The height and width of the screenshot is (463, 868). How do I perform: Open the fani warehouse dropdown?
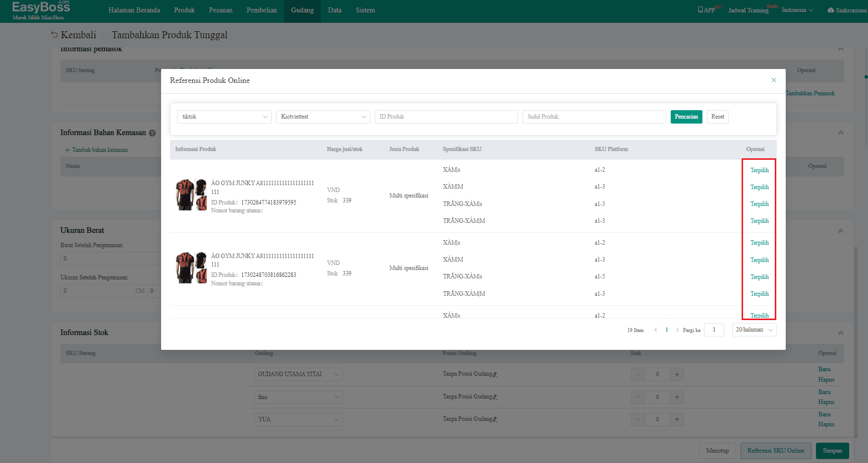point(299,397)
